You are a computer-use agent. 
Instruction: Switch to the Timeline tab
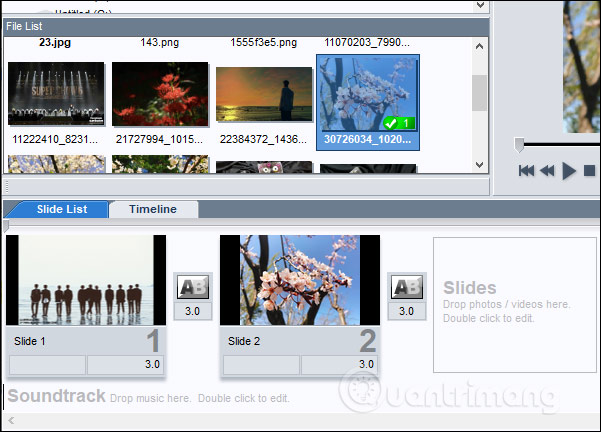[x=153, y=209]
